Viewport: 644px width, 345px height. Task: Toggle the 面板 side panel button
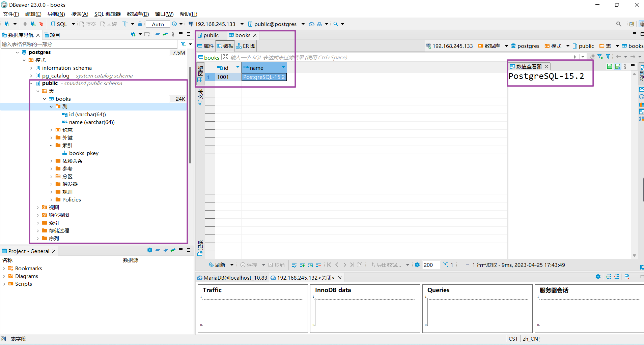tap(642, 74)
